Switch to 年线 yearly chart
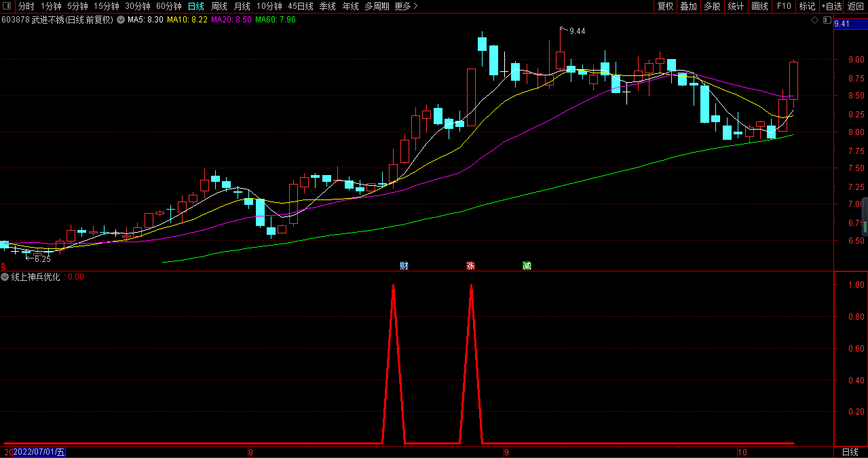Viewport: 868px width, 458px height. click(351, 6)
